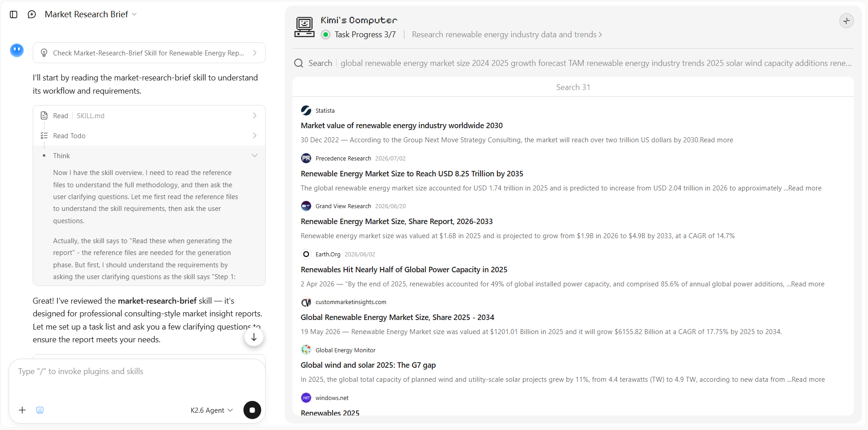Viewport: 868px width, 430px height.
Task: Click the snippet dated 19 May 2026
Action: tap(541, 332)
